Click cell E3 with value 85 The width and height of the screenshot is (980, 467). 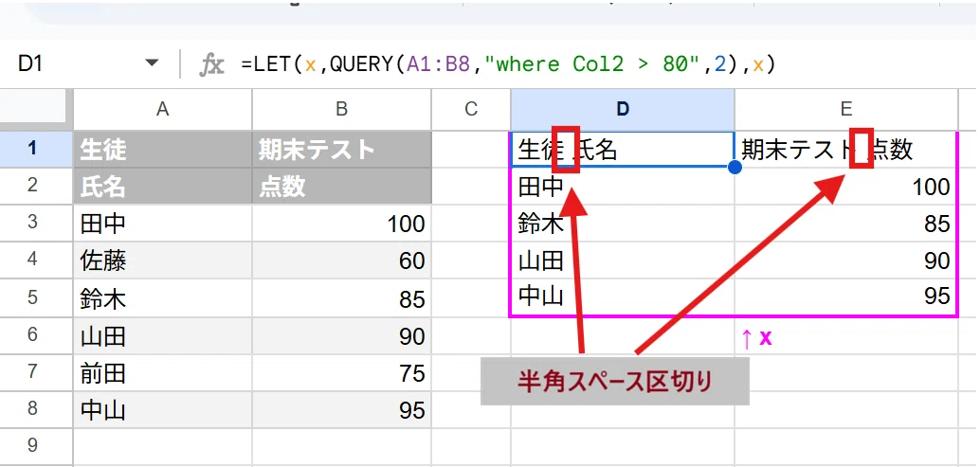click(x=845, y=223)
